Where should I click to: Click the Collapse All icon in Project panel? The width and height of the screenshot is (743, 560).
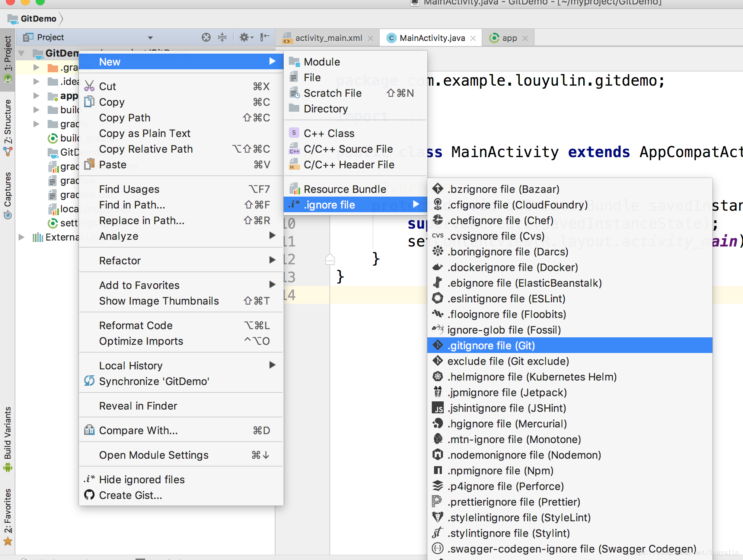(x=222, y=37)
